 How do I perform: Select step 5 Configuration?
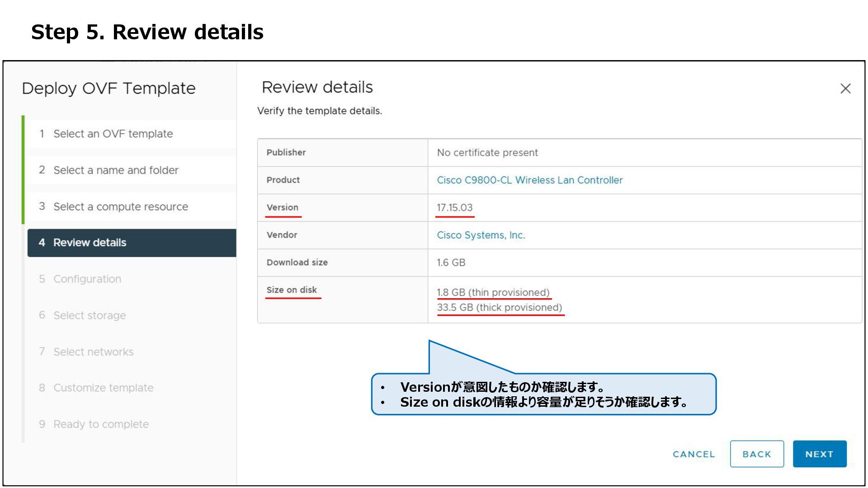pos(87,279)
